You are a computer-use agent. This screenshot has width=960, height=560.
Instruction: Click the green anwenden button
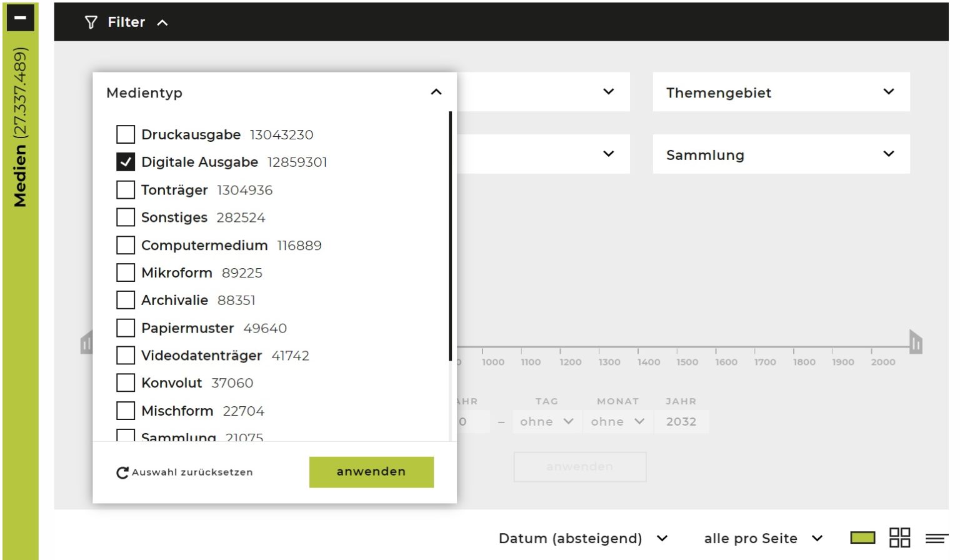[371, 472]
